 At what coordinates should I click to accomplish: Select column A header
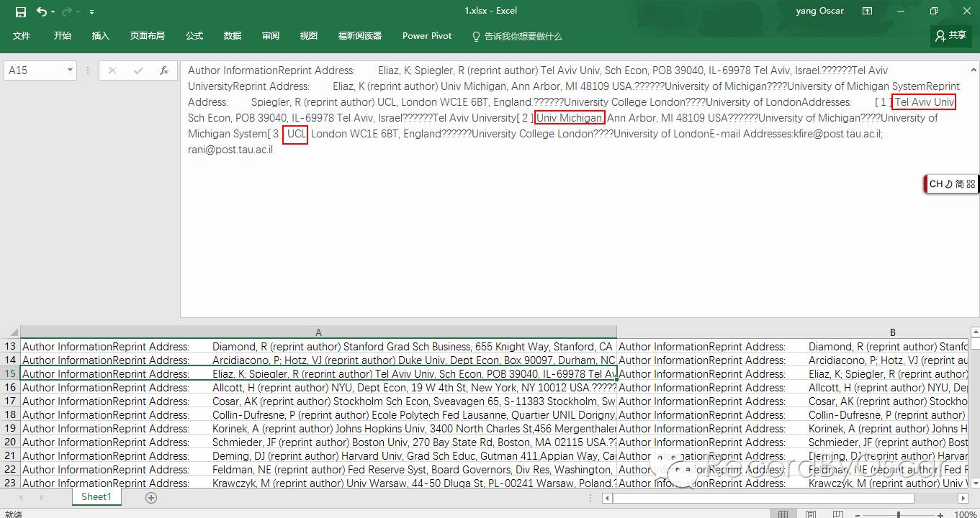318,332
